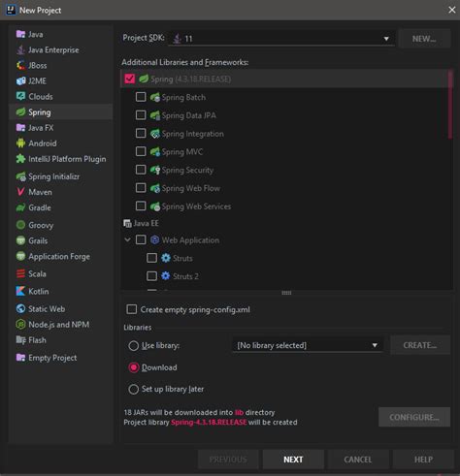
Task: Click the frameworks list vertical scrollbar
Action: 450,105
